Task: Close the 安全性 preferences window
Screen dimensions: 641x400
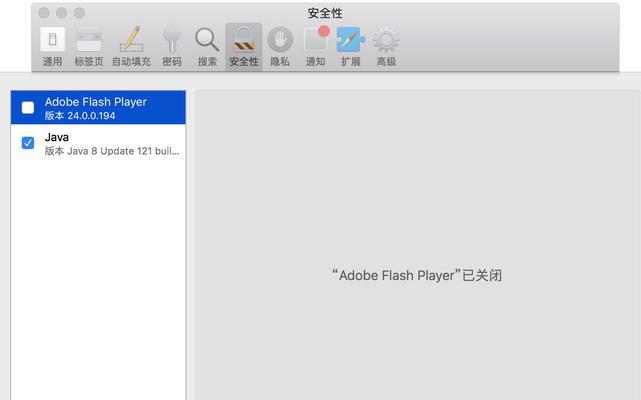Action: 44,13
